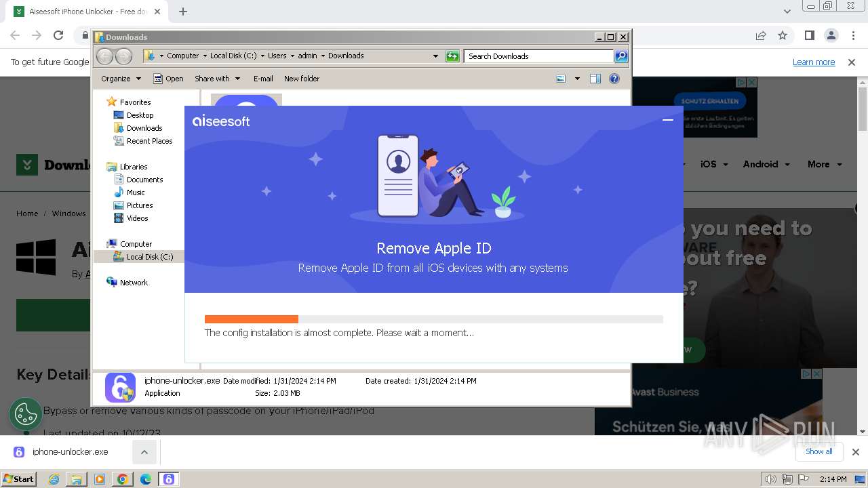Open the Learn more link
This screenshot has height=488, width=868.
click(x=814, y=62)
